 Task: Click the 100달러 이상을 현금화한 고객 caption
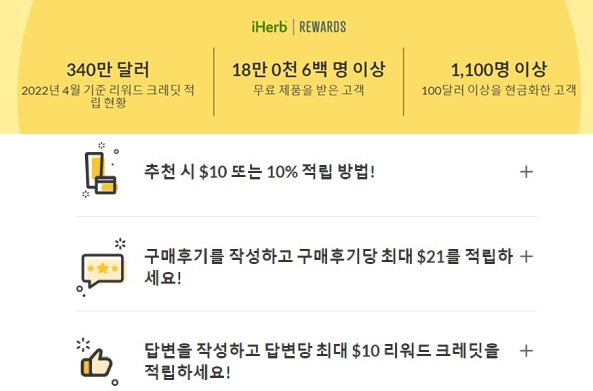498,90
